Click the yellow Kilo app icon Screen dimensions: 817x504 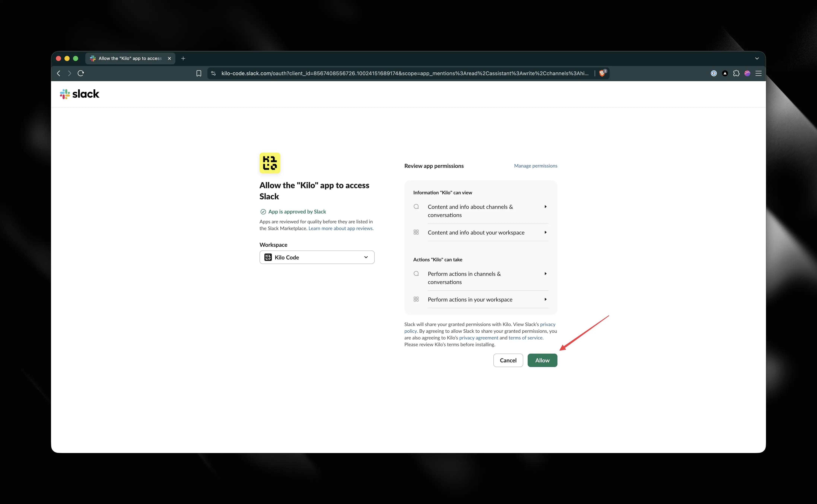pos(270,163)
